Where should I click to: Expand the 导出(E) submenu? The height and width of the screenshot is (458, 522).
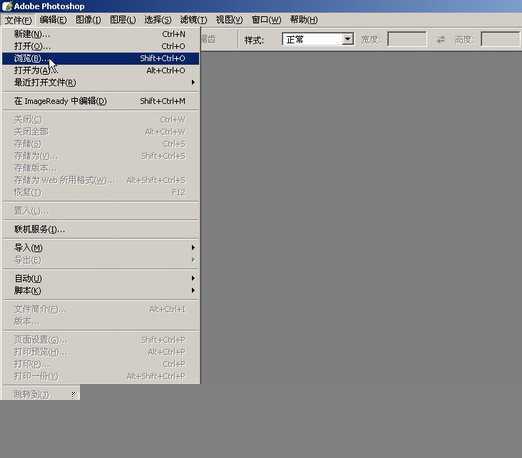pos(101,260)
